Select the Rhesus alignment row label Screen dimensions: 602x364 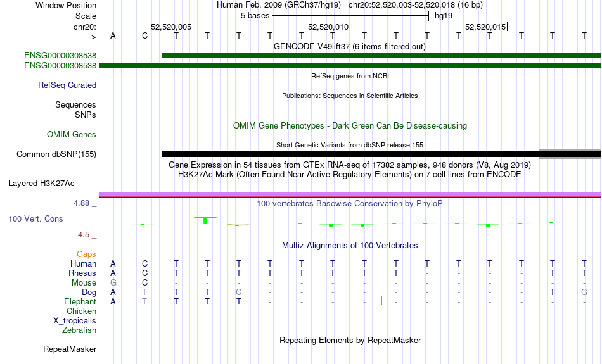click(82, 273)
